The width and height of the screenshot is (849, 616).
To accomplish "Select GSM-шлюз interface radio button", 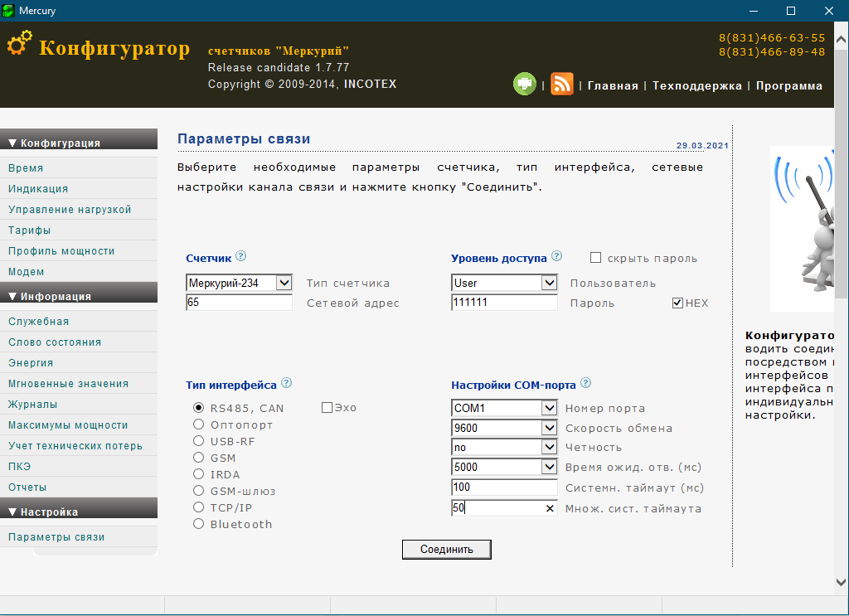I will coord(199,491).
